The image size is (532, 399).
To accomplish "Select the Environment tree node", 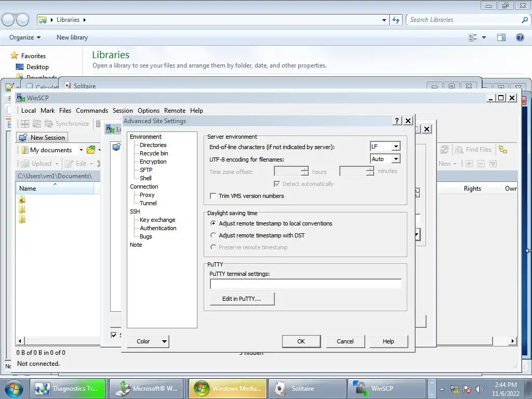I will pyautogui.click(x=145, y=137).
